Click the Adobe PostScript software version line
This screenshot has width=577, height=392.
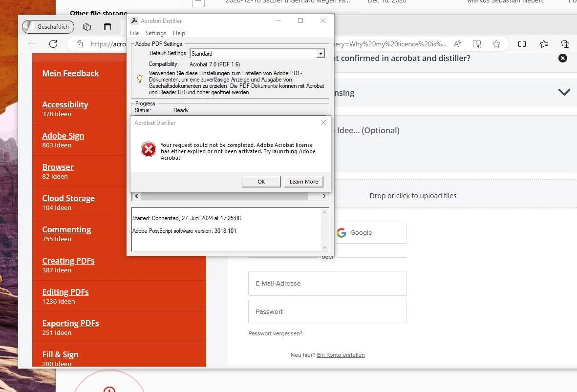pyautogui.click(x=184, y=231)
